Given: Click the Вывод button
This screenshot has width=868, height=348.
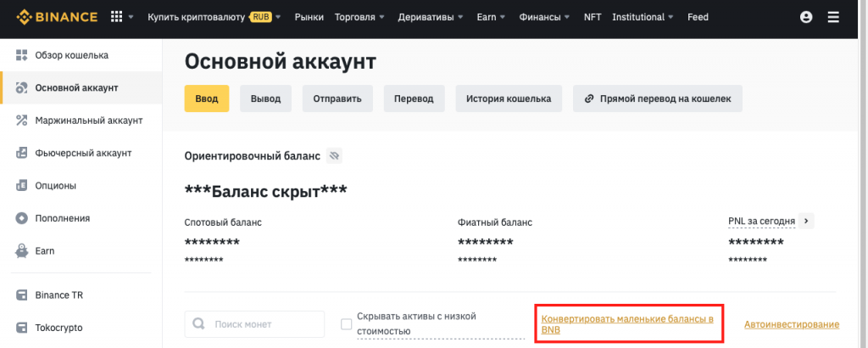Looking at the screenshot, I should click(x=265, y=98).
